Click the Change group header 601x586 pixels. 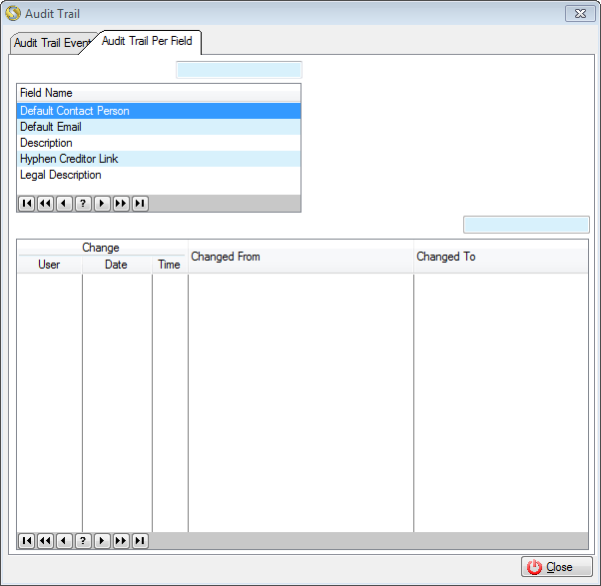pos(101,248)
